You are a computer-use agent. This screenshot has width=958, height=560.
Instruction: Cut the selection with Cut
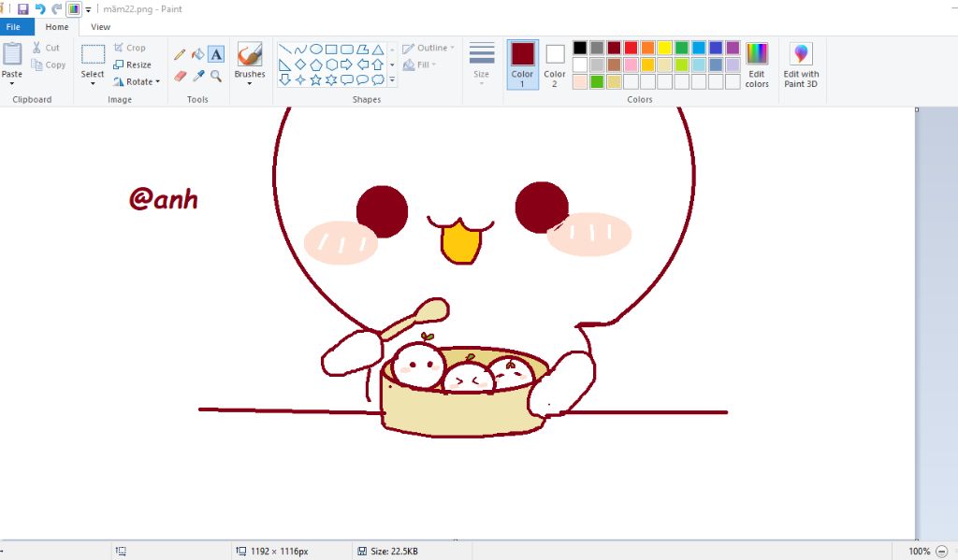tap(47, 48)
